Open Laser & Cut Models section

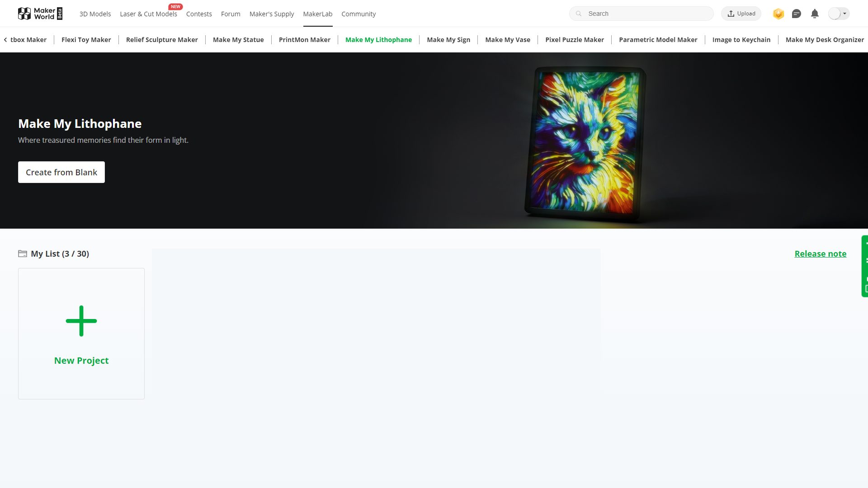[148, 14]
